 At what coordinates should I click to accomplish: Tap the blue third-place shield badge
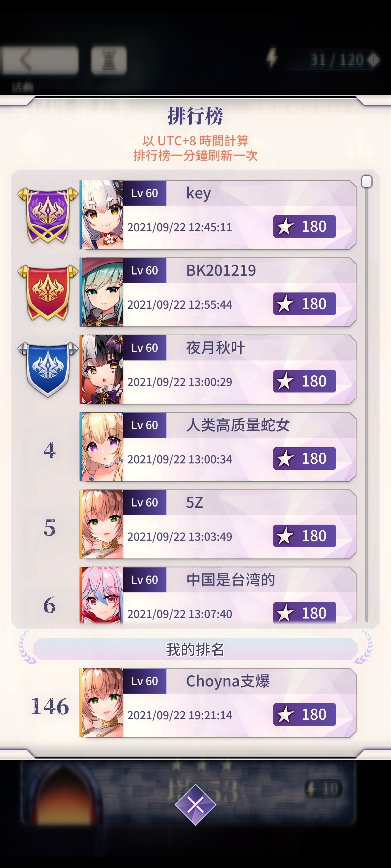coord(48,370)
